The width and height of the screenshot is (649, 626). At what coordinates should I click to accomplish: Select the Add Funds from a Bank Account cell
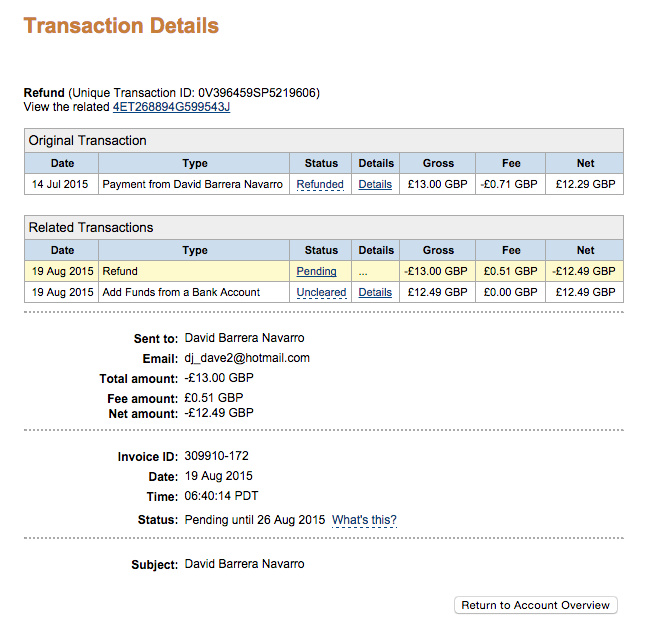click(x=181, y=292)
